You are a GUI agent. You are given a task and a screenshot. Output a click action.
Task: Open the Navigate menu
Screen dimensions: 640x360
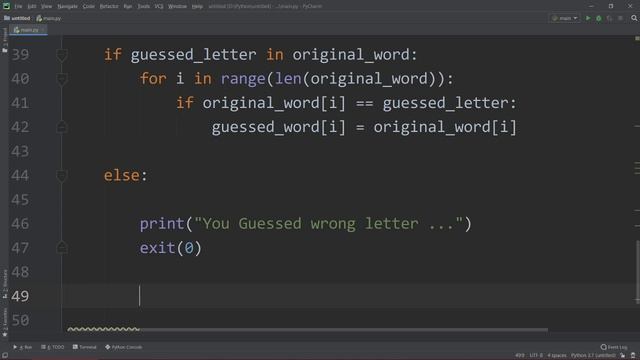[68, 6]
